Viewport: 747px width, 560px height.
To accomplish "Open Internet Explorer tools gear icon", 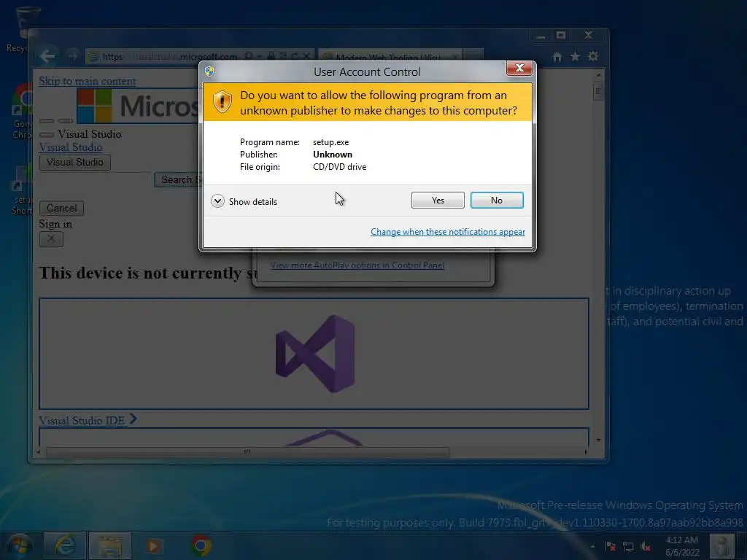I will coord(593,56).
